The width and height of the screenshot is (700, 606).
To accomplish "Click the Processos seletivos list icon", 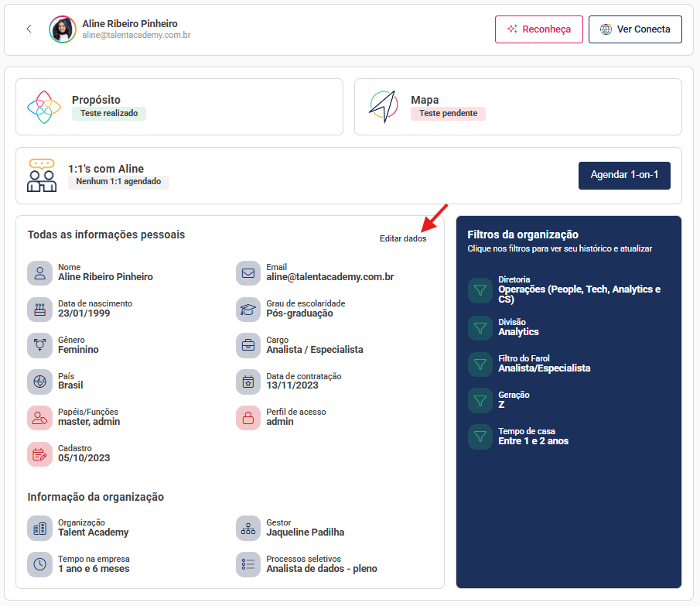I will (248, 564).
